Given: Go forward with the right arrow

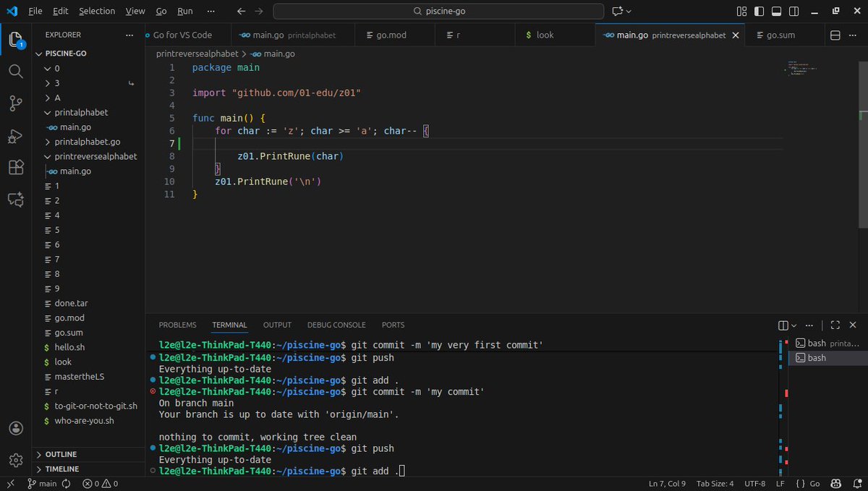Looking at the screenshot, I should pyautogui.click(x=259, y=11).
